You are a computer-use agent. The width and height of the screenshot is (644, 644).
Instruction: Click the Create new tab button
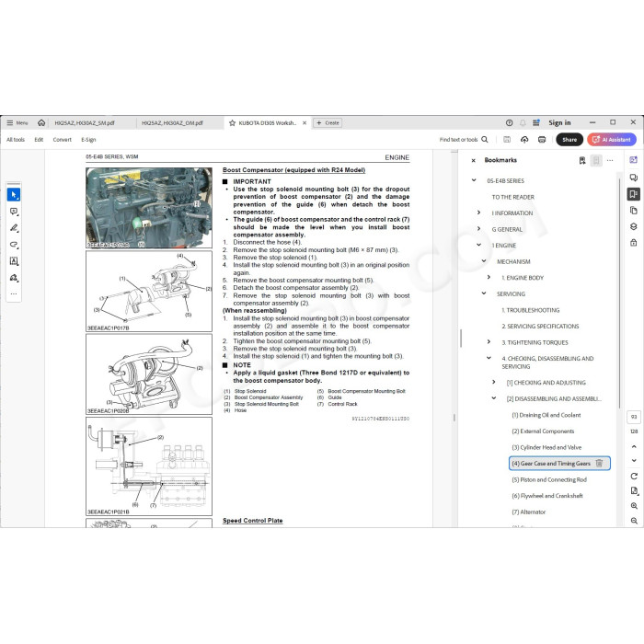(328, 122)
